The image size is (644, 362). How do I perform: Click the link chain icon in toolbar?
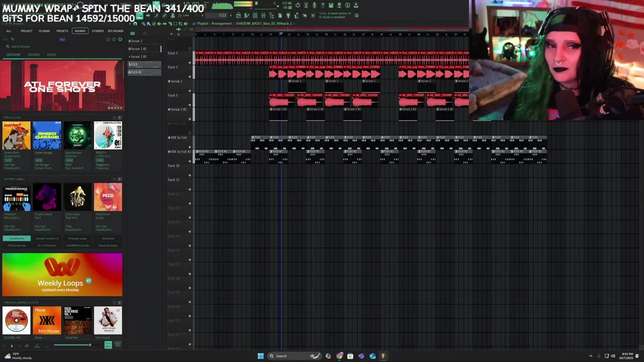(x=165, y=16)
